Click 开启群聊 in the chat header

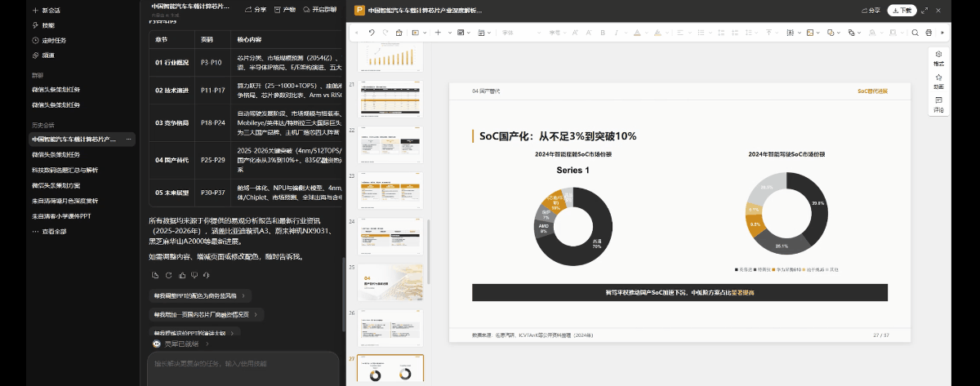click(319, 10)
